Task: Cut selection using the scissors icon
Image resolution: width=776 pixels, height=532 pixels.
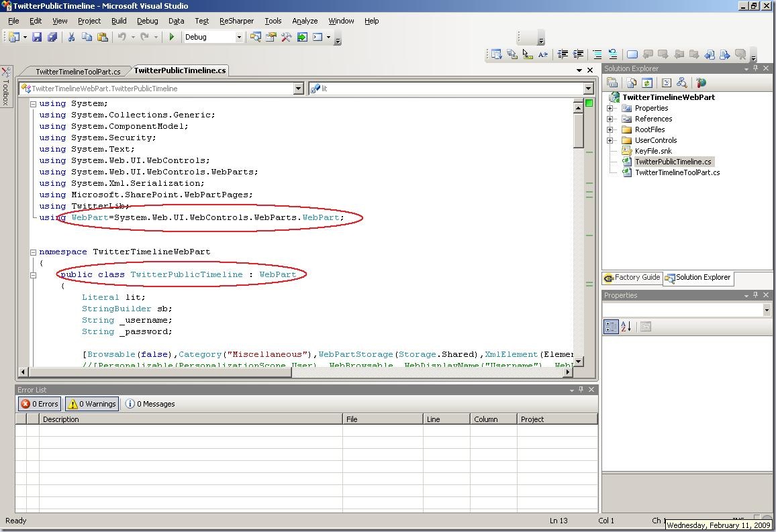Action: tap(71, 37)
